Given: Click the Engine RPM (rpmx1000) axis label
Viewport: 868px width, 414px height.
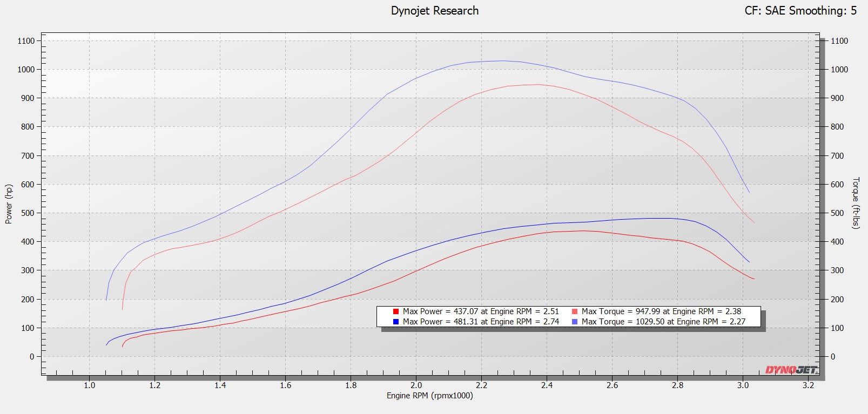Looking at the screenshot, I should pos(430,396).
